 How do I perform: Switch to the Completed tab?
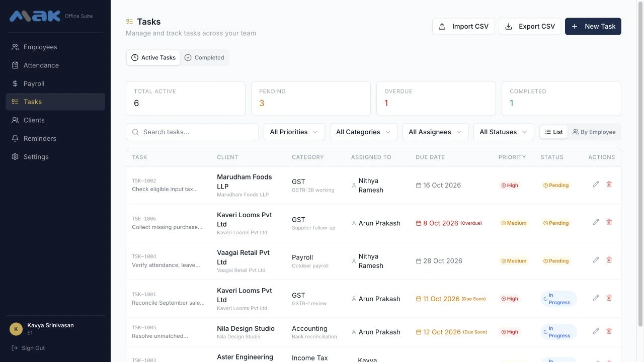(204, 58)
